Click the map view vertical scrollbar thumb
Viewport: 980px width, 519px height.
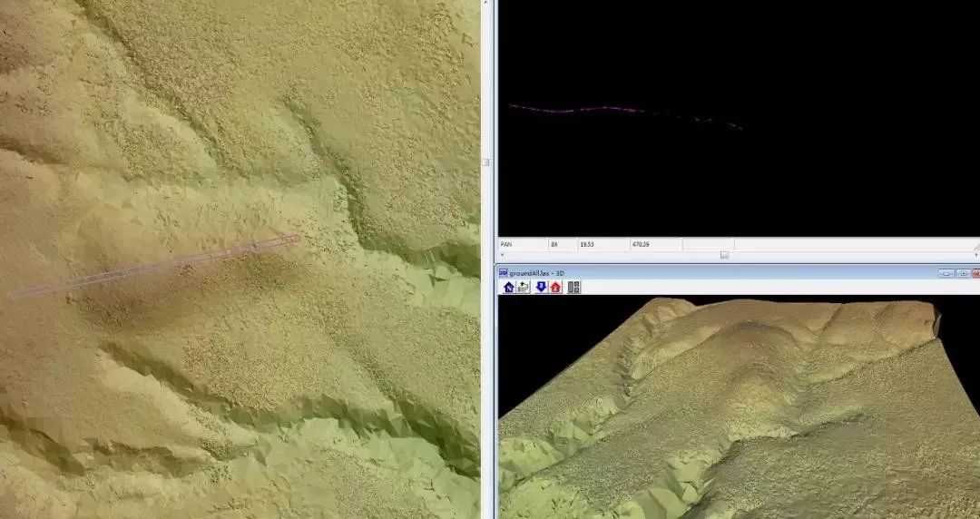(x=485, y=162)
